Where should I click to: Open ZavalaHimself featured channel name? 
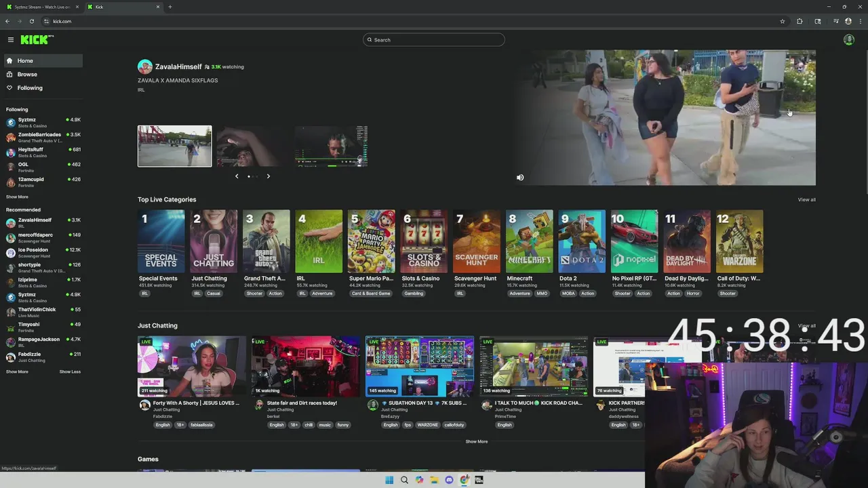point(178,67)
